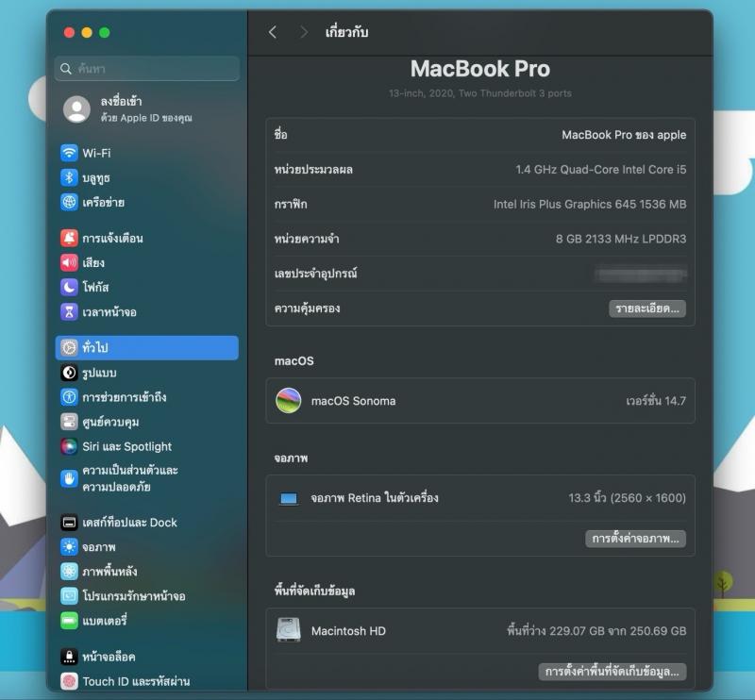This screenshot has width=755, height=700.
Task: Select ทั่วไป (General) in sidebar
Action: [x=146, y=347]
